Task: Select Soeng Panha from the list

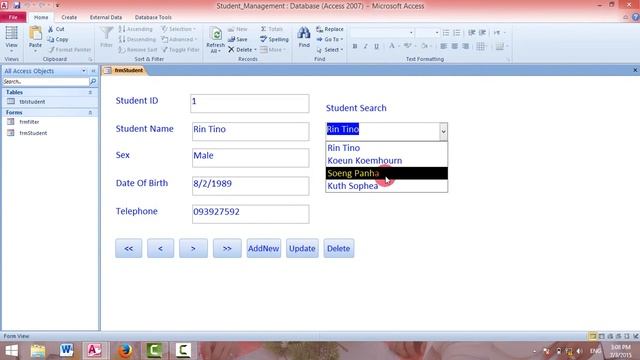Action: pyautogui.click(x=387, y=173)
